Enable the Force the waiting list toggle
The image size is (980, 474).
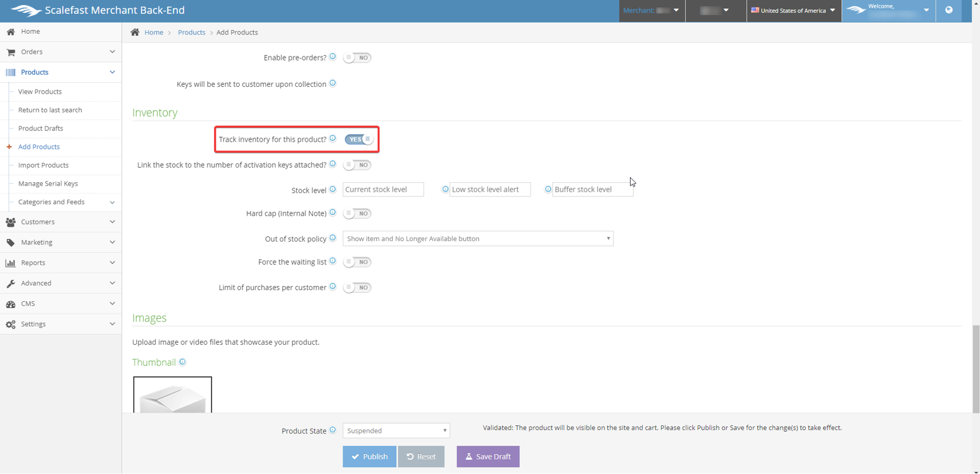point(357,262)
